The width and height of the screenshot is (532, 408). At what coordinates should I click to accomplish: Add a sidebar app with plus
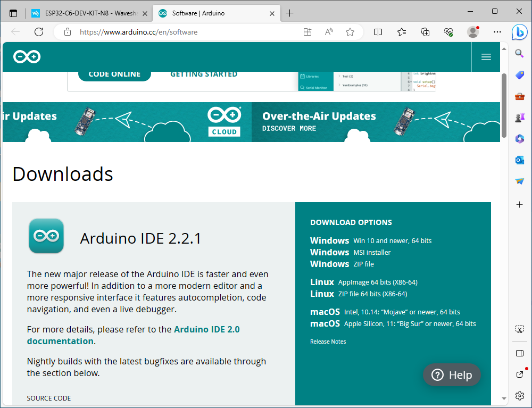[519, 204]
